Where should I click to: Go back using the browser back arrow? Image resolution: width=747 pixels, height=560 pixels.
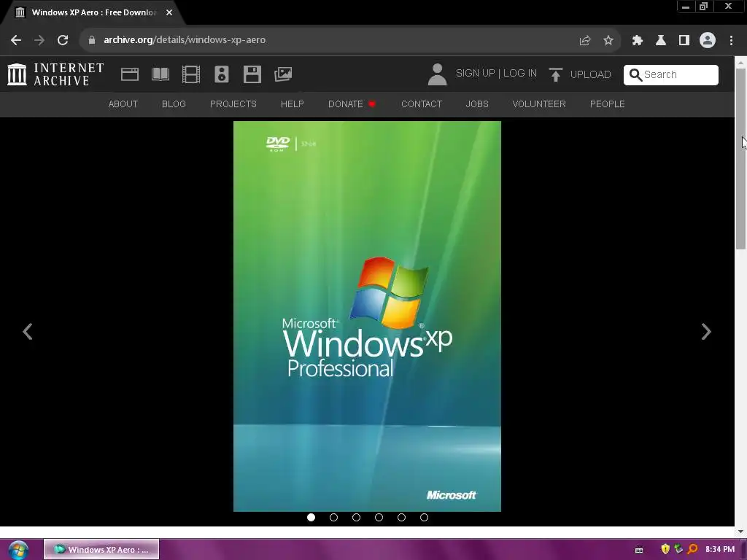click(16, 40)
